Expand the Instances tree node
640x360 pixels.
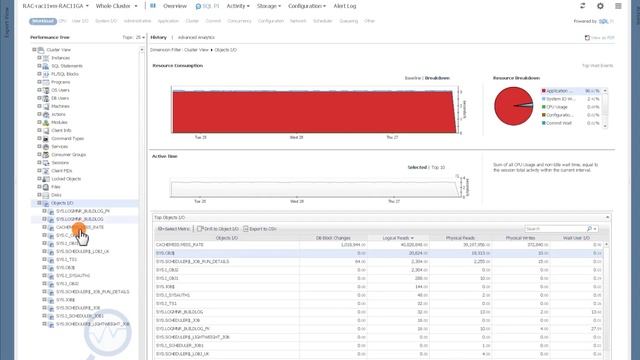pyautogui.click(x=40, y=58)
